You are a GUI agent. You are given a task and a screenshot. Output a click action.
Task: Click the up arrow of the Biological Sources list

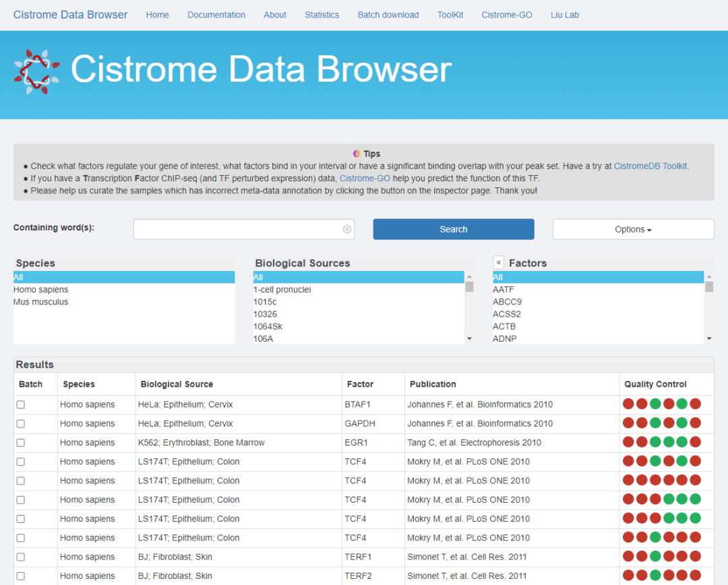tap(469, 277)
